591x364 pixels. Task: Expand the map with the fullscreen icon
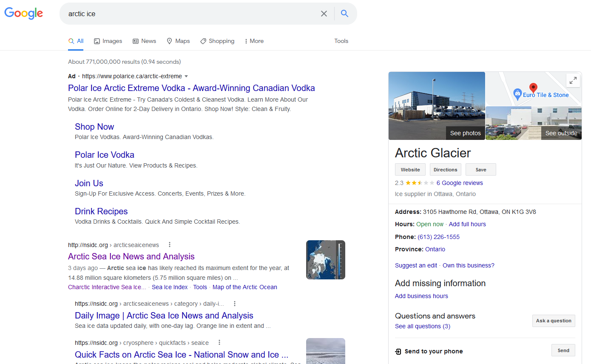(573, 80)
